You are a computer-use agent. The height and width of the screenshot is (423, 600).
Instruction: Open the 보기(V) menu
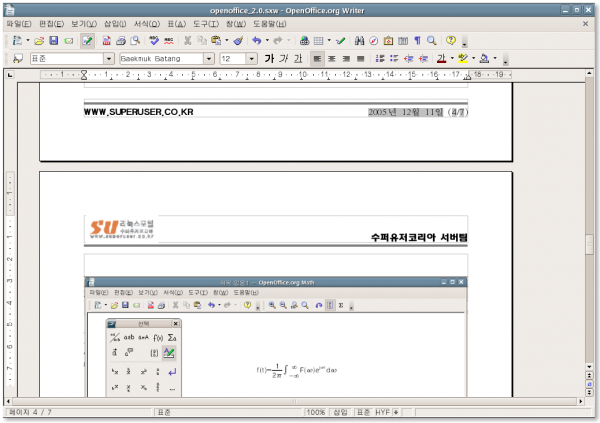coord(84,24)
